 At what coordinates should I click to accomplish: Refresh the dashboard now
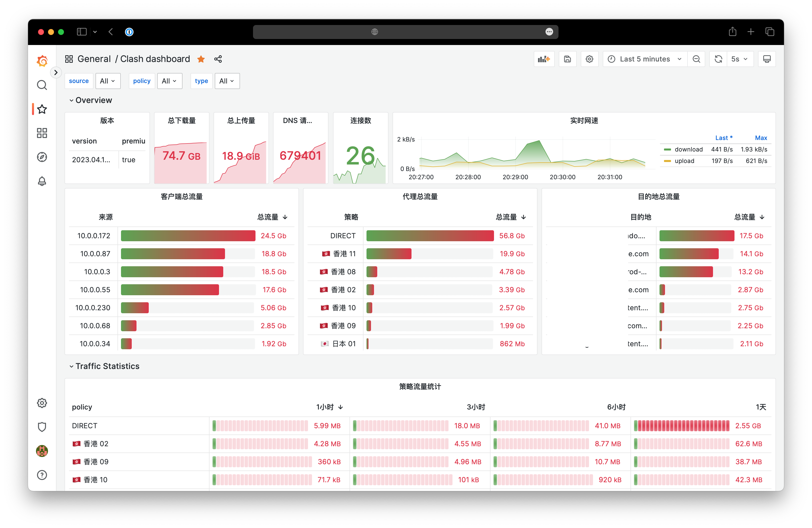pos(718,59)
